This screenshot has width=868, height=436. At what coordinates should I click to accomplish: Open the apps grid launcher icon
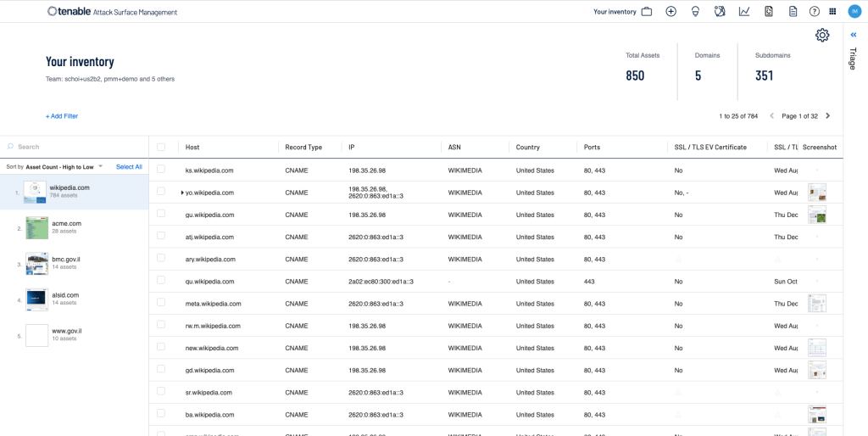pyautogui.click(x=832, y=12)
